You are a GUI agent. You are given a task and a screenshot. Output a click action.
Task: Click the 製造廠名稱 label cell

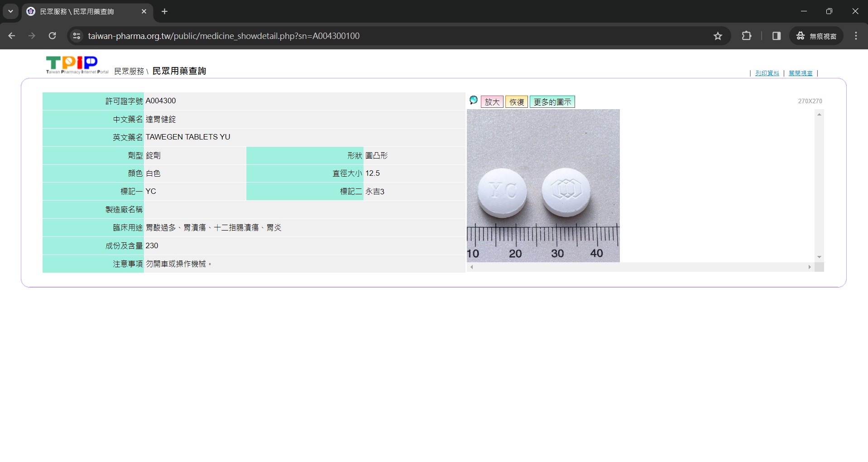tap(93, 209)
